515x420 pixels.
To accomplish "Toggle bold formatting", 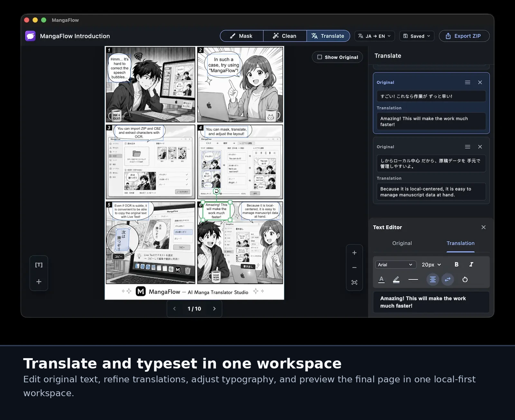I will [456, 264].
